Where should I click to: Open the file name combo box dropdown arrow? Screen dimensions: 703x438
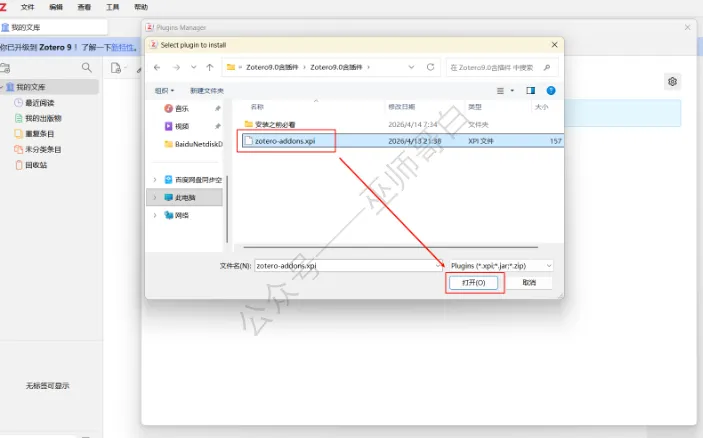[x=438, y=265]
